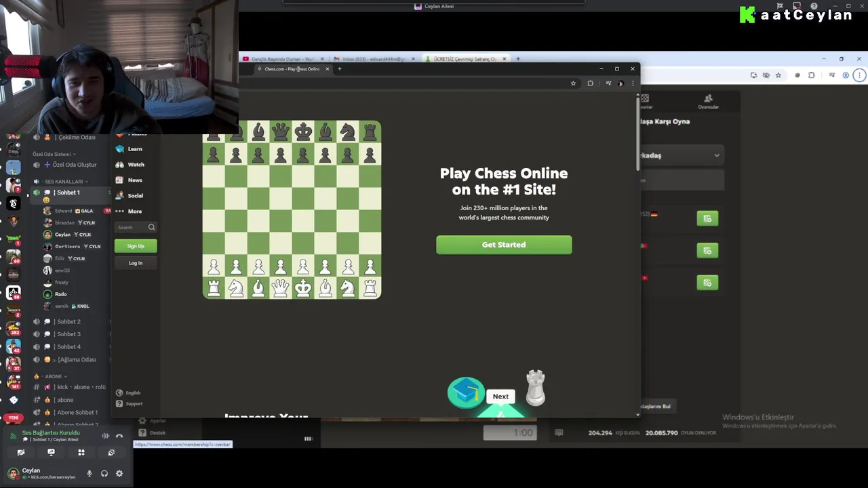This screenshot has height=488, width=868.
Task: Click the Next tooltip button
Action: [x=500, y=396]
